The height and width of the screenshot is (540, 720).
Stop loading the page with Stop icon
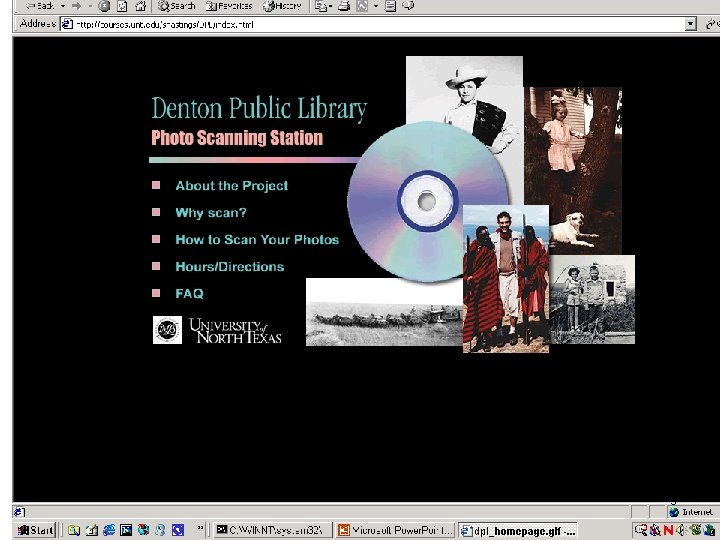[105, 6]
